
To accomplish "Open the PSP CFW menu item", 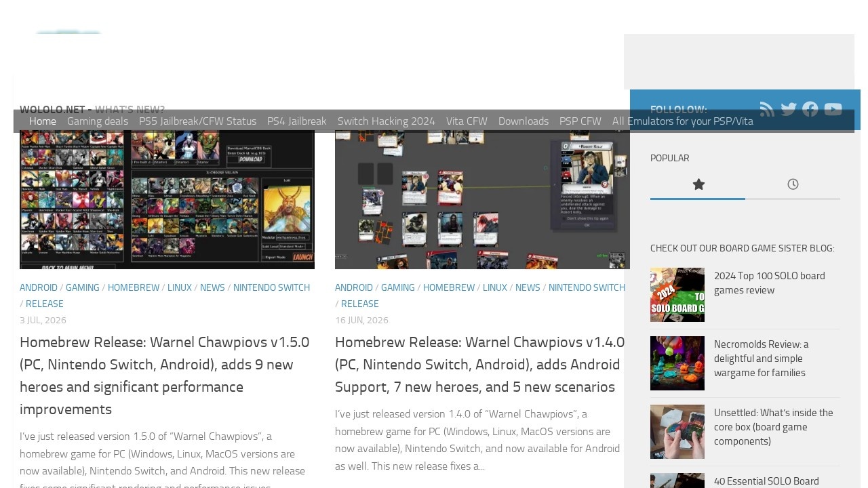I will click(x=580, y=121).
